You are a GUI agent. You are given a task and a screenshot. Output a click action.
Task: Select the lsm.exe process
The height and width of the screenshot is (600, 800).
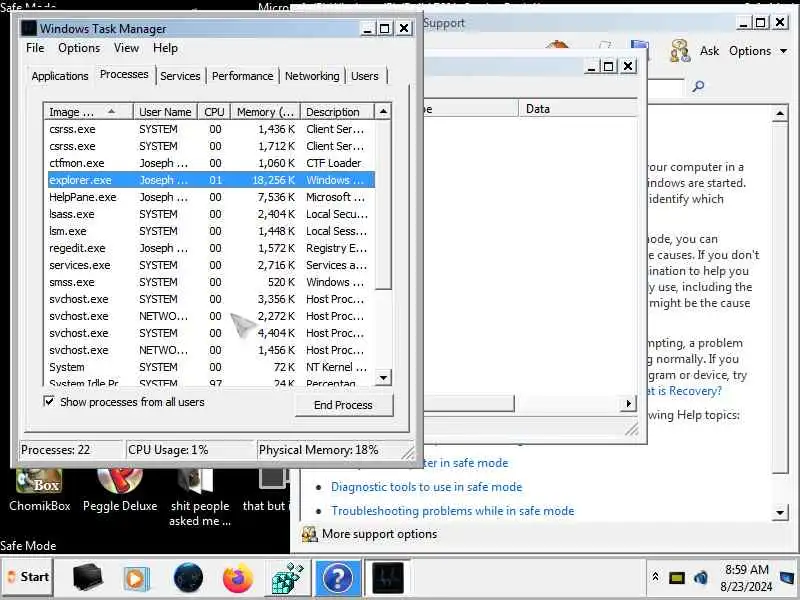[x=211, y=231]
